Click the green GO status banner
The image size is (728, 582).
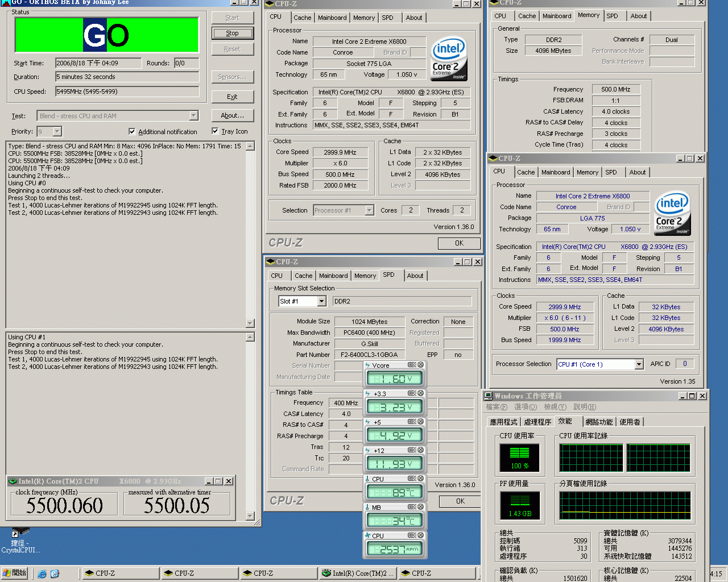[x=106, y=35]
